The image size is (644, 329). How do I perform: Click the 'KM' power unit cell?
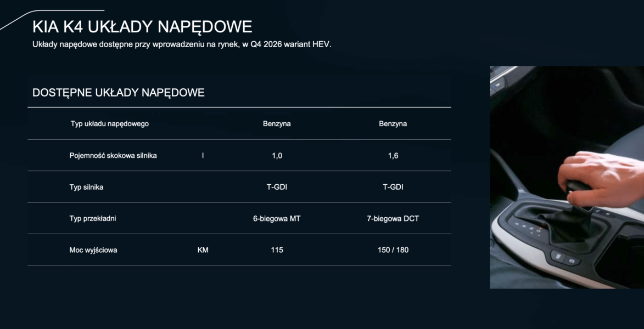(203, 250)
